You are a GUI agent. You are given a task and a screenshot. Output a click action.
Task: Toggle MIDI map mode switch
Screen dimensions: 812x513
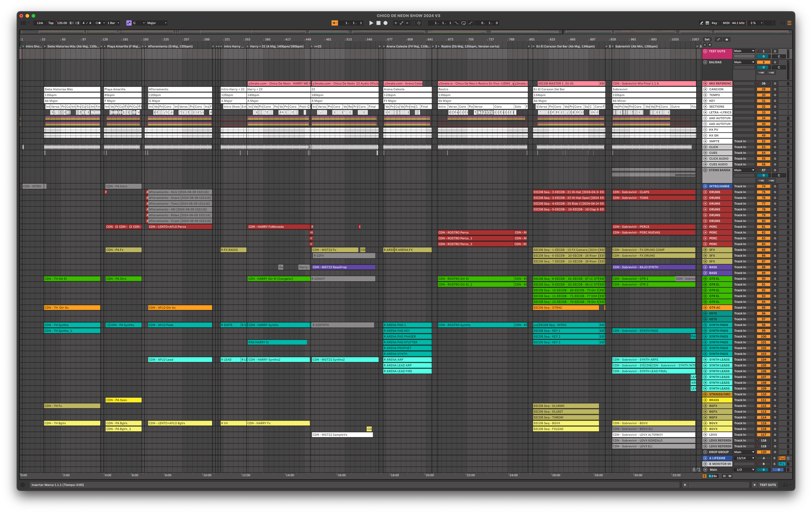tap(726, 23)
